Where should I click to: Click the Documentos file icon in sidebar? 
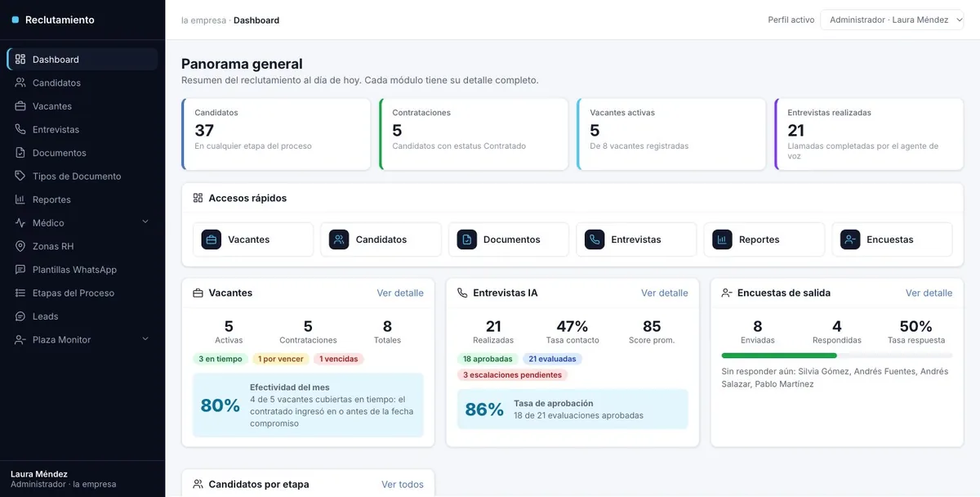pyautogui.click(x=20, y=153)
